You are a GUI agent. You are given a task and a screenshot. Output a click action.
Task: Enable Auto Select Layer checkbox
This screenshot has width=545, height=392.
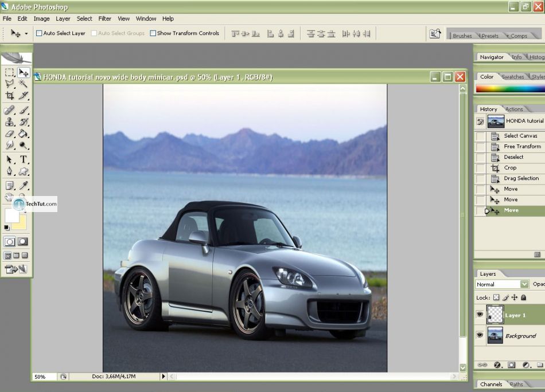39,33
